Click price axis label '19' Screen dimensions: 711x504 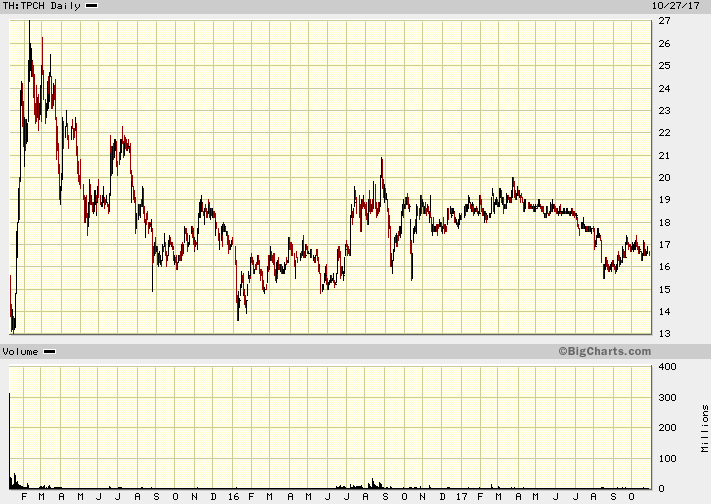pos(664,200)
